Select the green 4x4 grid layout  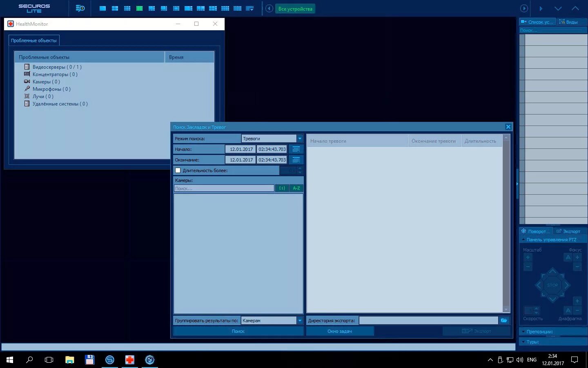click(139, 9)
